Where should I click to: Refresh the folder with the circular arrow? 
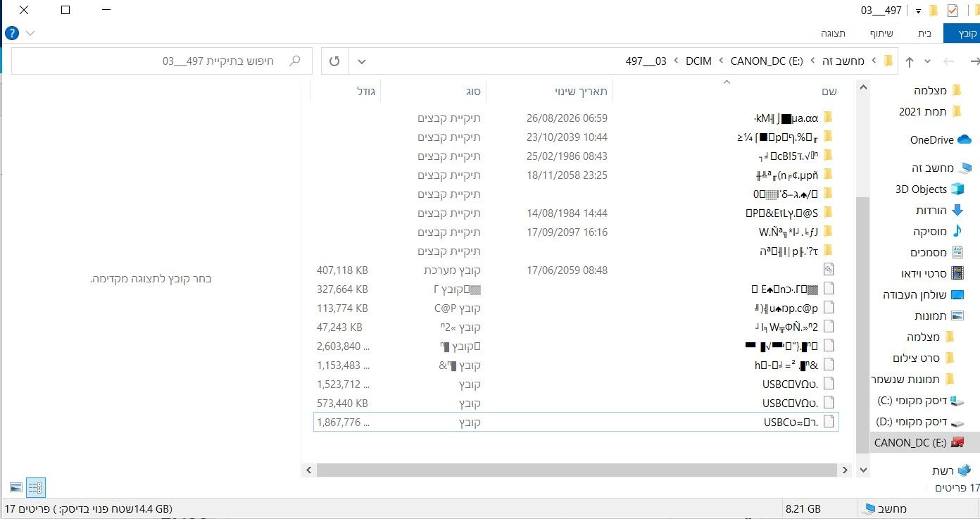[x=335, y=61]
